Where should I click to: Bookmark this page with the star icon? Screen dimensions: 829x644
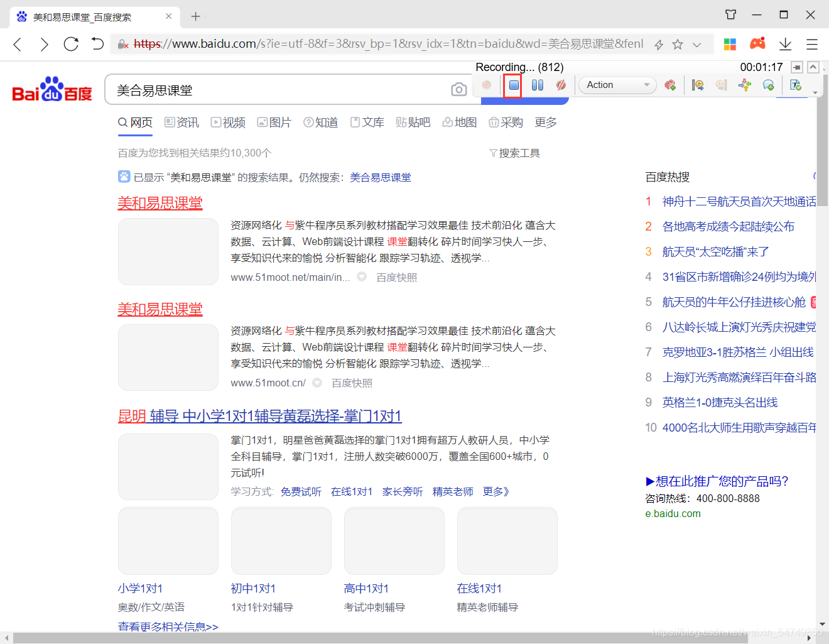pos(678,44)
